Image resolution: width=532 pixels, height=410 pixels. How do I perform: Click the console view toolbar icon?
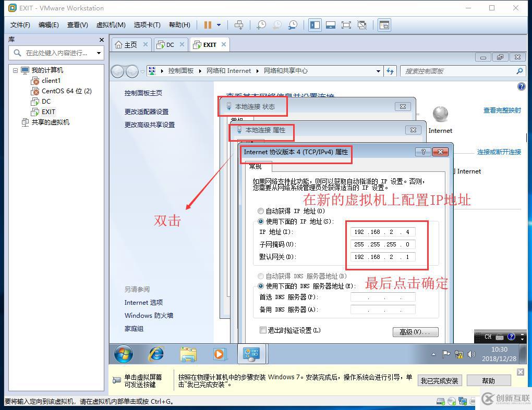pos(384,24)
